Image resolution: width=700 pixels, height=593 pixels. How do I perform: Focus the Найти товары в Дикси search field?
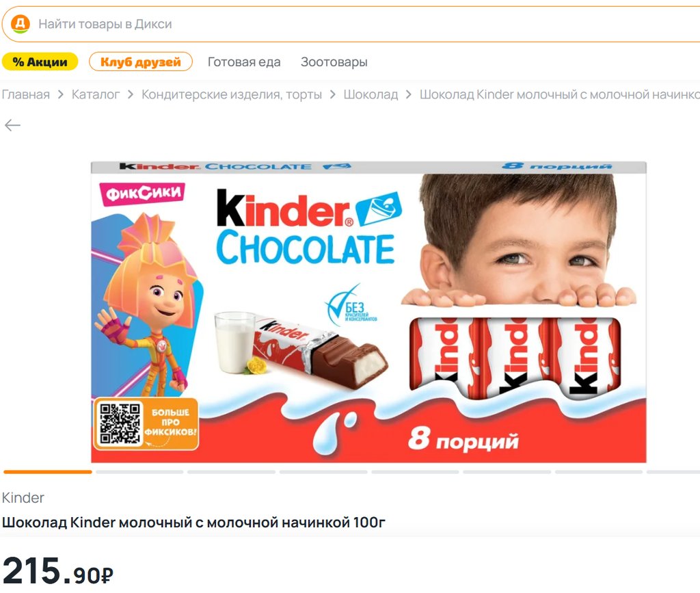coord(357,24)
